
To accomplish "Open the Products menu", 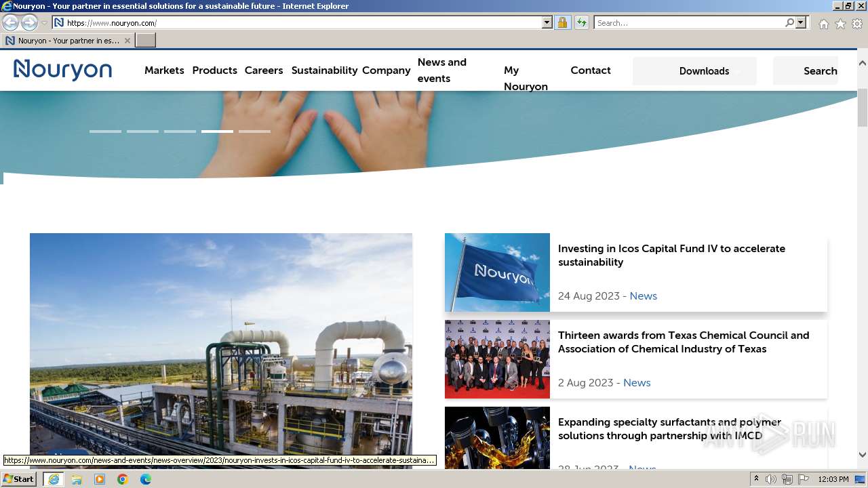I will click(215, 70).
